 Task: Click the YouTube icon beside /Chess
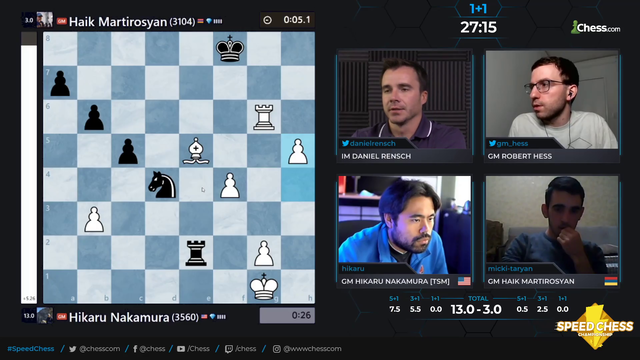point(181,349)
